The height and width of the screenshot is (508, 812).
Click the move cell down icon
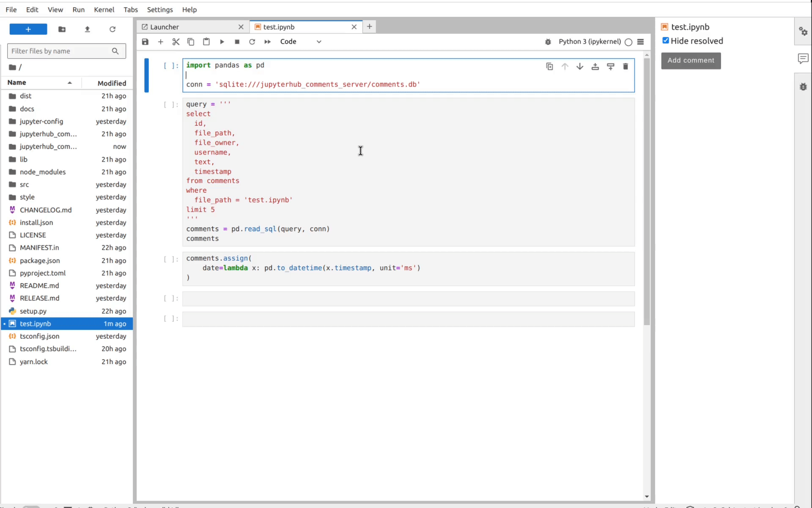click(579, 66)
